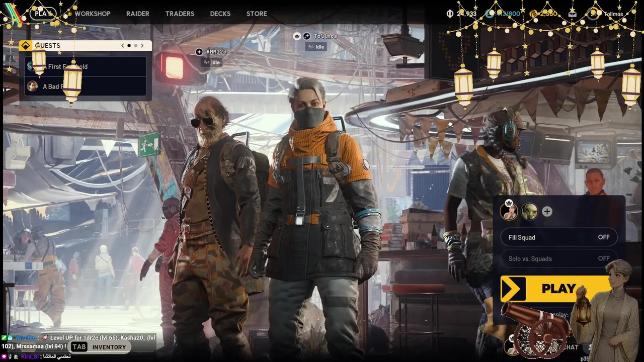This screenshot has width=644, height=362.
Task: Open the Tollmos player level badge
Action: coord(593,14)
